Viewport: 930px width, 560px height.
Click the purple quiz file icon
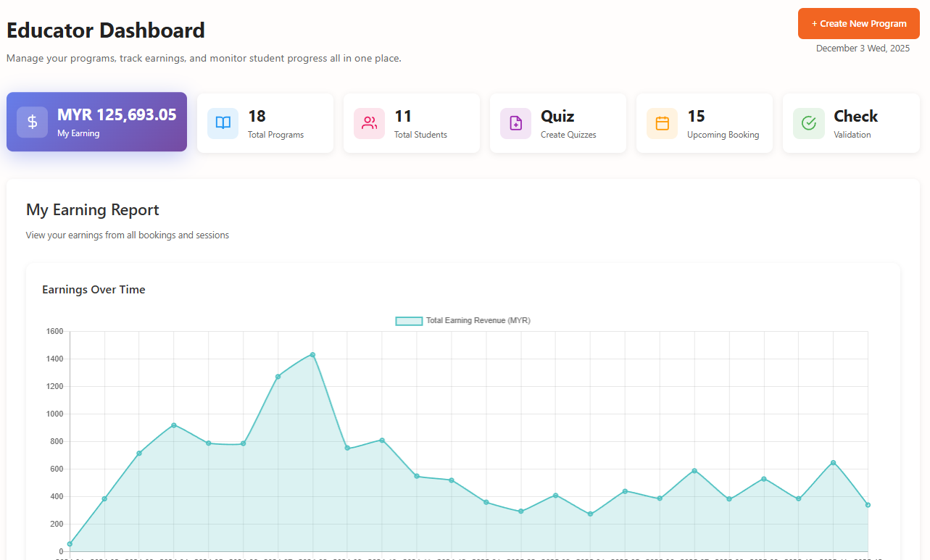tap(515, 123)
